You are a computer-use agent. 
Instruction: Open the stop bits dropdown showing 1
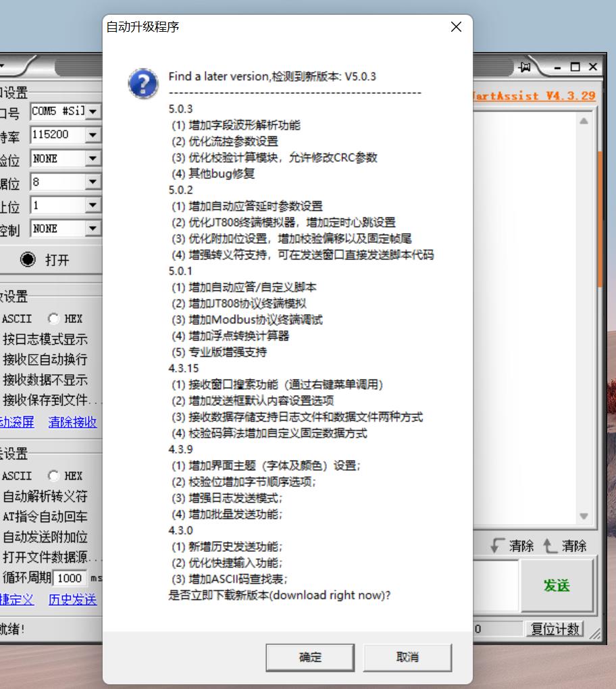pyautogui.click(x=93, y=205)
